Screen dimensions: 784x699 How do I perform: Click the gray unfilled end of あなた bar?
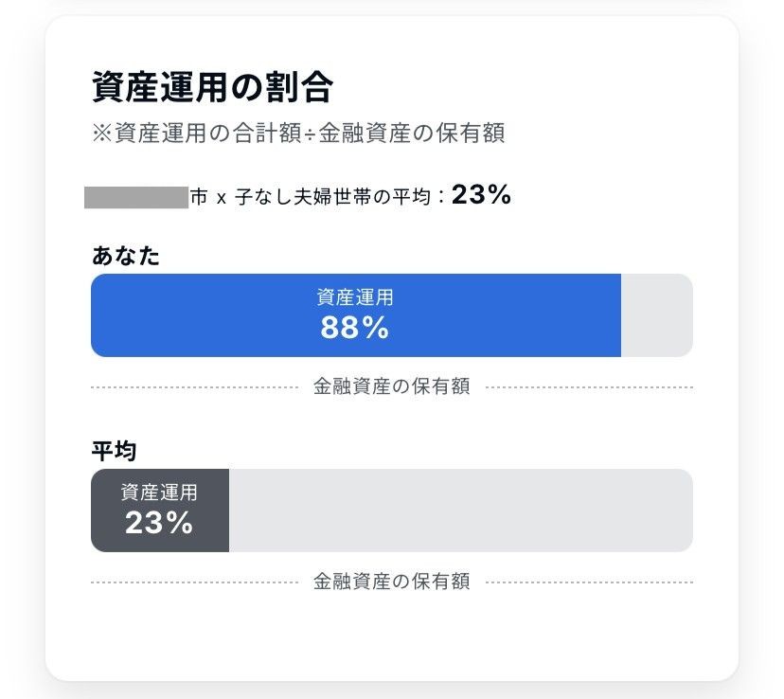pyautogui.click(x=656, y=315)
